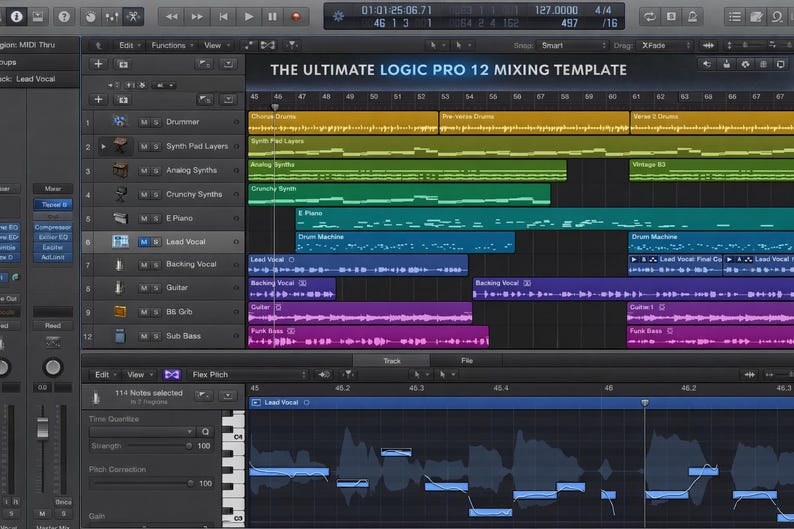Click the Fast Forward transport button
The height and width of the screenshot is (529, 794).
click(x=197, y=17)
